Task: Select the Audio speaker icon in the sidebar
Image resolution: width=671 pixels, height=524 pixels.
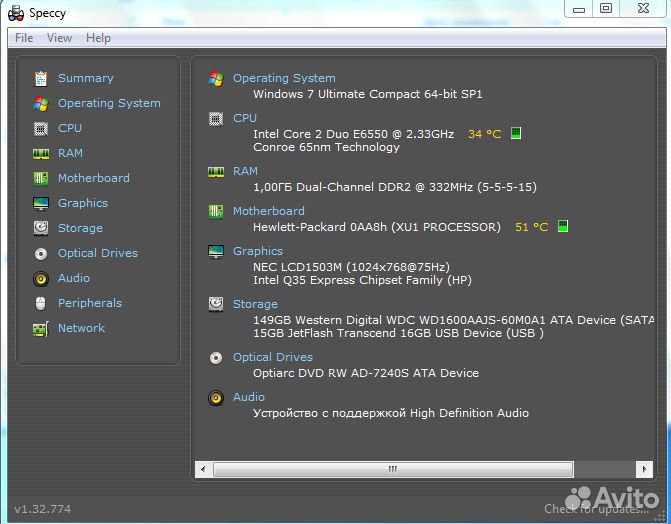Action: point(41,278)
